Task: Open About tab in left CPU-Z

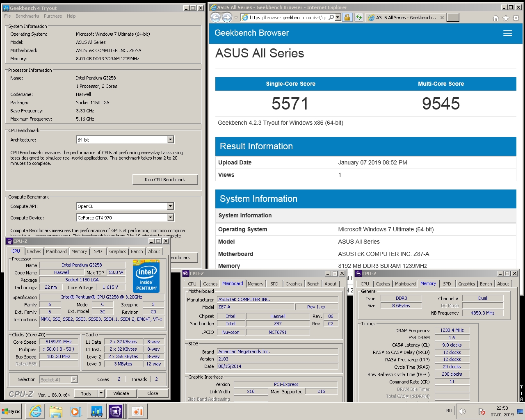Action: (154, 251)
